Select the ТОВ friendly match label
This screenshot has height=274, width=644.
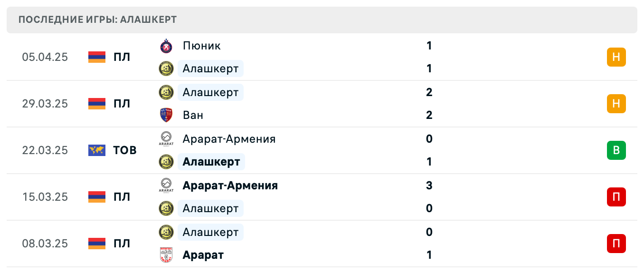[124, 150]
